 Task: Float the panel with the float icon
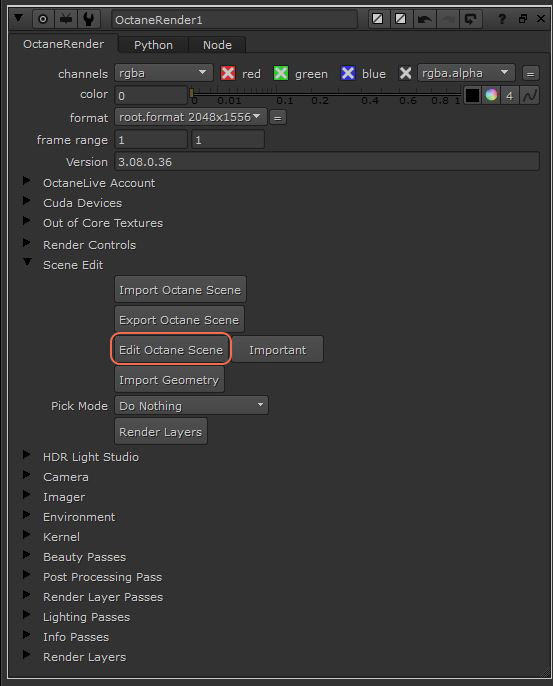click(523, 19)
